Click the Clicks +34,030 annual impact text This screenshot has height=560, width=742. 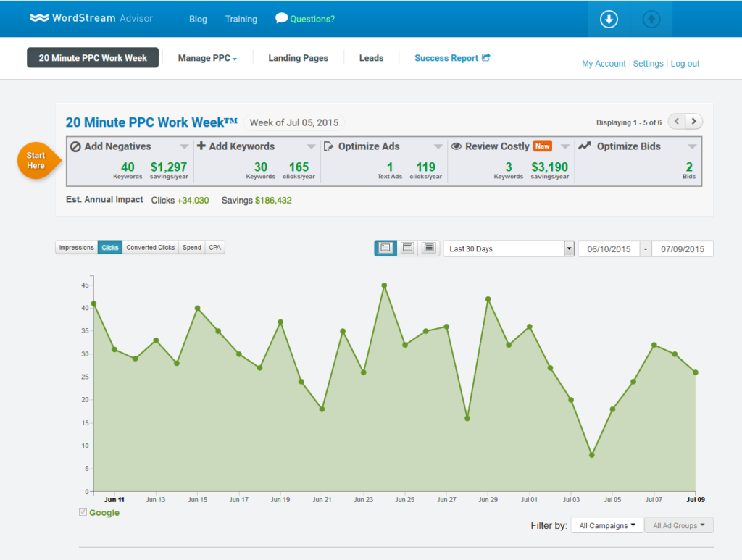click(x=180, y=201)
